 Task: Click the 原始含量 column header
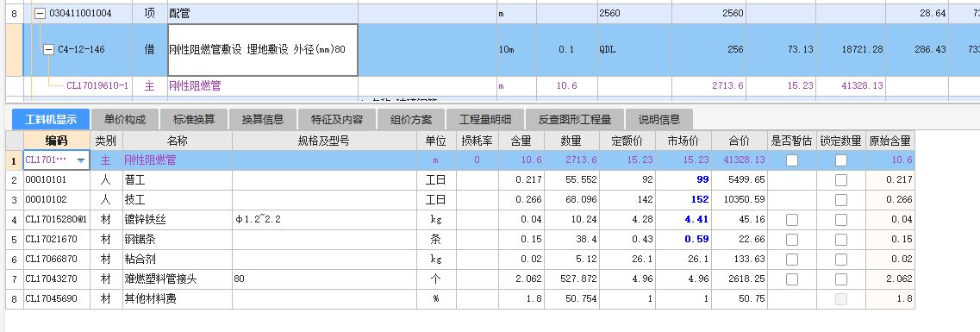[890, 141]
